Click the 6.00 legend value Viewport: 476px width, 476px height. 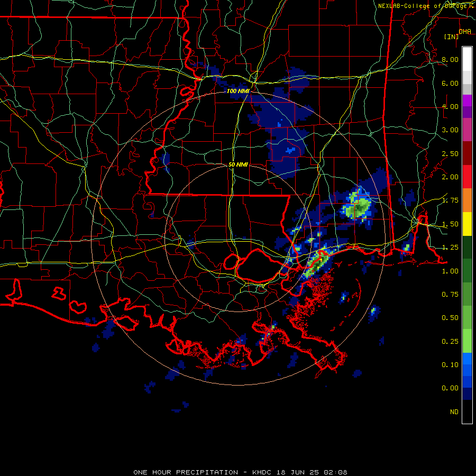coord(450,83)
